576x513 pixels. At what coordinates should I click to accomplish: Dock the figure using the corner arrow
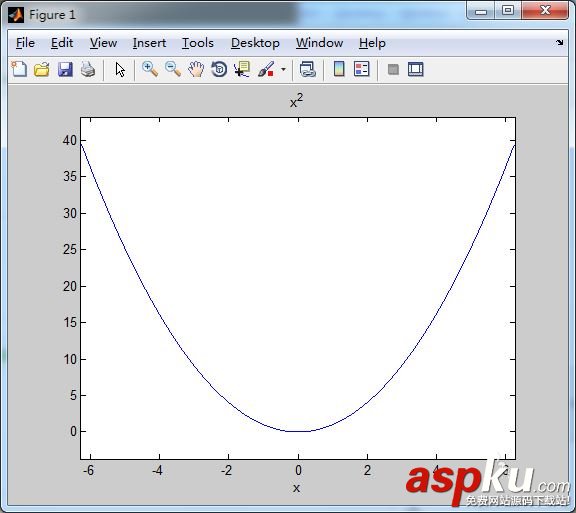click(x=559, y=43)
